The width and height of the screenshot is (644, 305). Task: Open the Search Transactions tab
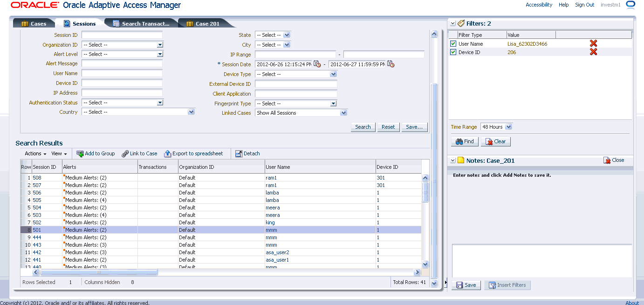[x=141, y=24]
